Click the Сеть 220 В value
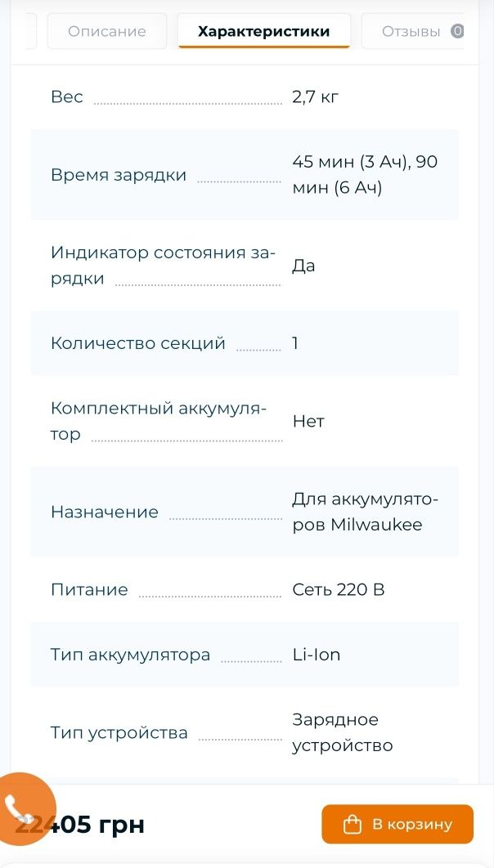This screenshot has height=868, width=494. coord(339,589)
